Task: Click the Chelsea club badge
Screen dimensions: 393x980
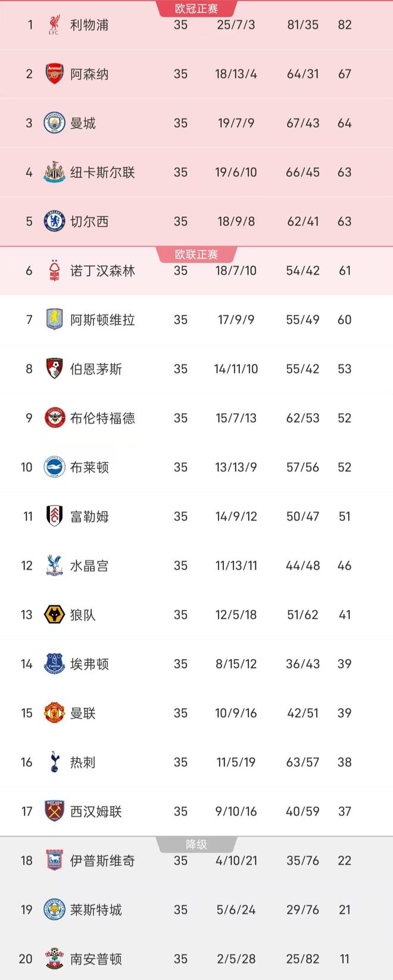Action: pos(54,221)
